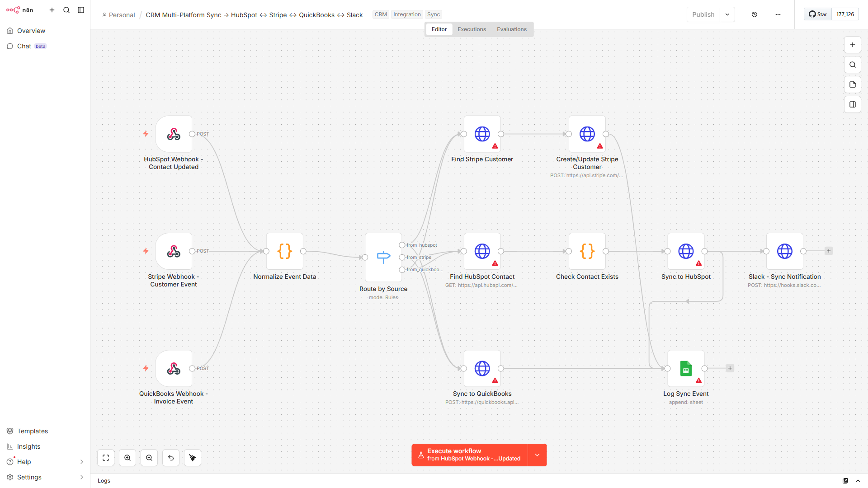Click the workflow search magnifier on the right edge
868x488 pixels.
[853, 65]
